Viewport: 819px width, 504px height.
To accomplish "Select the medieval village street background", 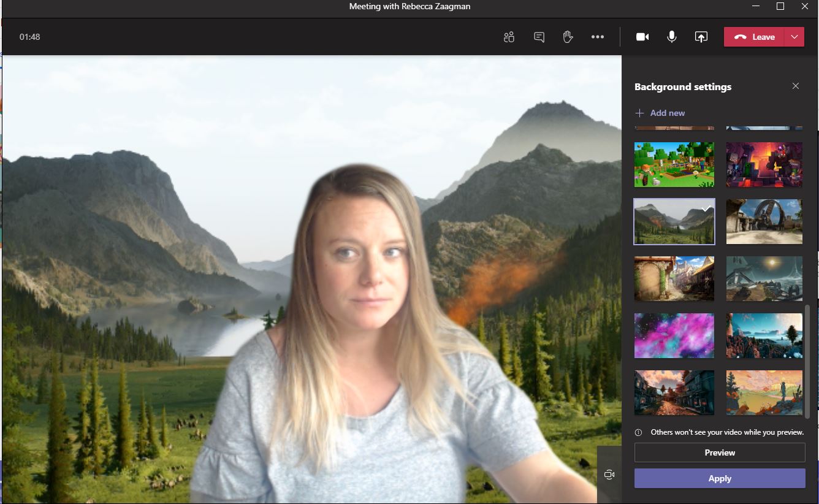I will pyautogui.click(x=674, y=278).
